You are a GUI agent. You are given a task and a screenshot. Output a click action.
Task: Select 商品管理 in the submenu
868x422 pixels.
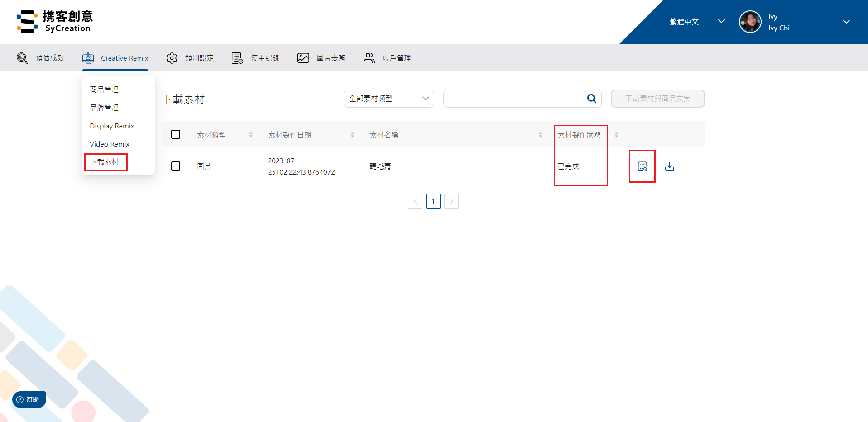104,90
